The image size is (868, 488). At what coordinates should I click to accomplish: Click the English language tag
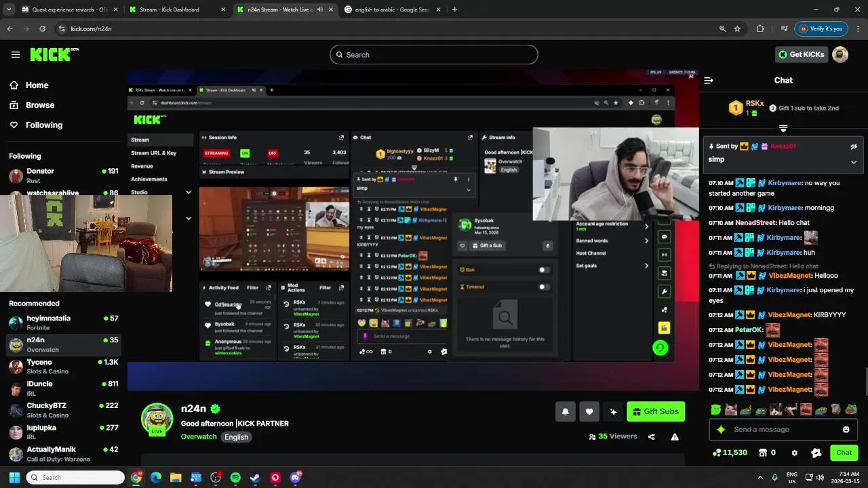pos(236,437)
